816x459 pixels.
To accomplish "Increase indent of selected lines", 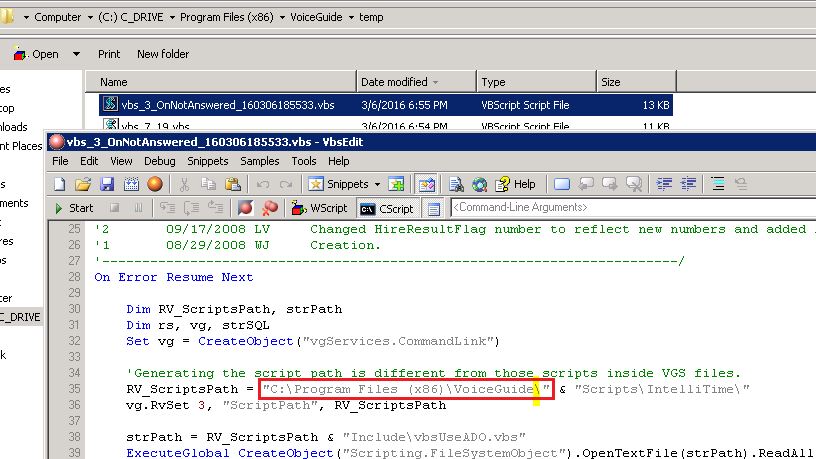I will [x=664, y=184].
